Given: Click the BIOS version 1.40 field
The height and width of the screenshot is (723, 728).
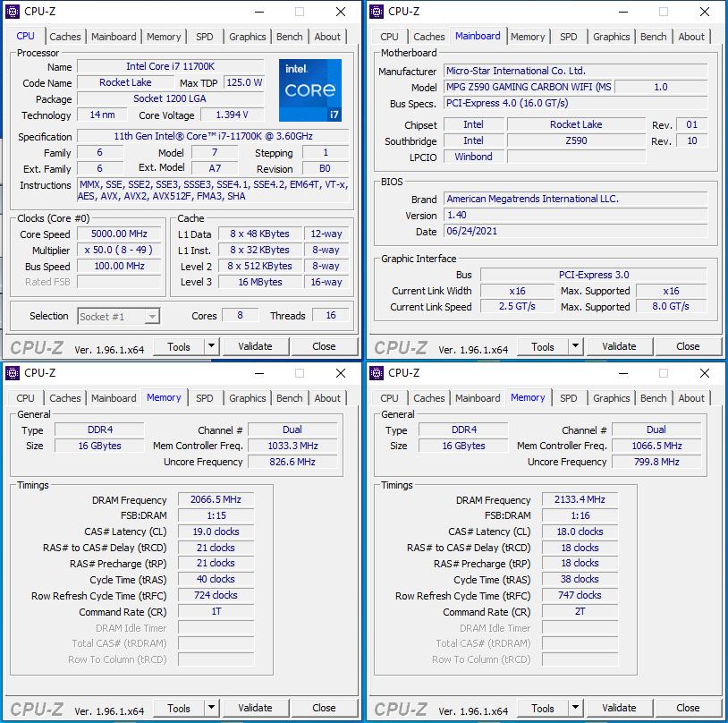Looking at the screenshot, I should click(575, 215).
